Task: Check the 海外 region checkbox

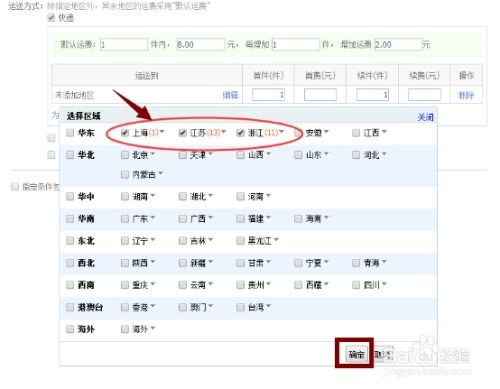Action: point(70,329)
